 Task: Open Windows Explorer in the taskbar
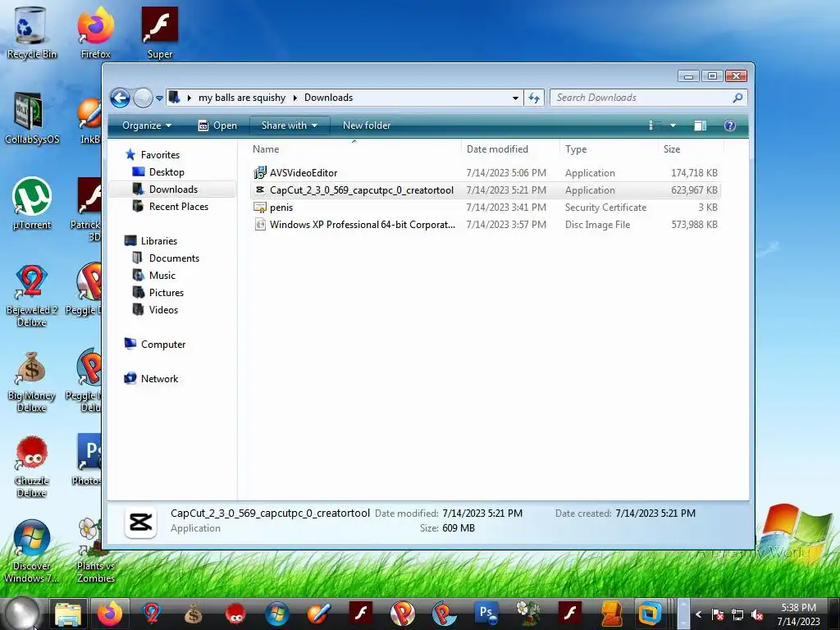point(68,614)
